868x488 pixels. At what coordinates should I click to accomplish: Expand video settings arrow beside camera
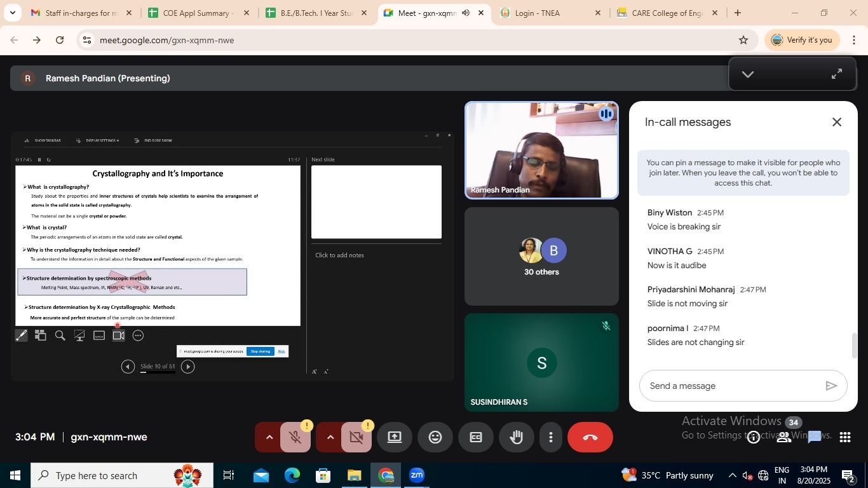[330, 437]
